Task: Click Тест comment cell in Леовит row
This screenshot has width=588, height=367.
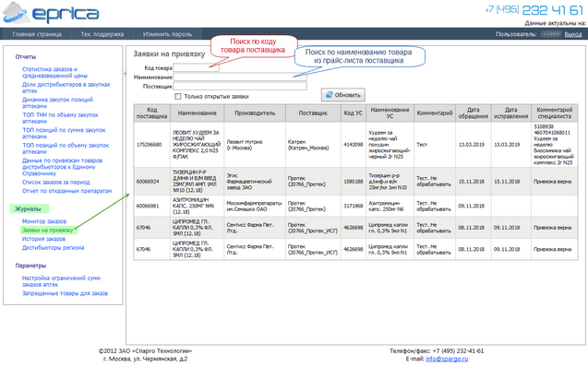Action: click(435, 145)
